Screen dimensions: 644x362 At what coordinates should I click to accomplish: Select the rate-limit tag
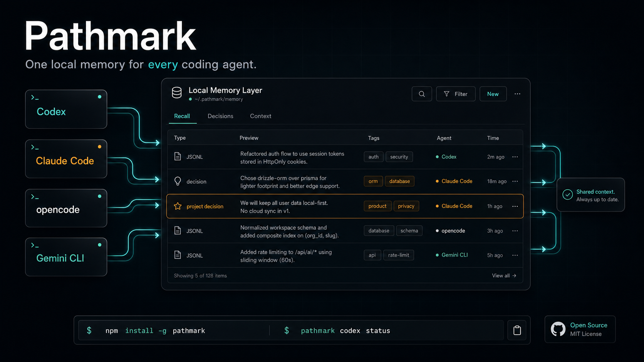399,255
